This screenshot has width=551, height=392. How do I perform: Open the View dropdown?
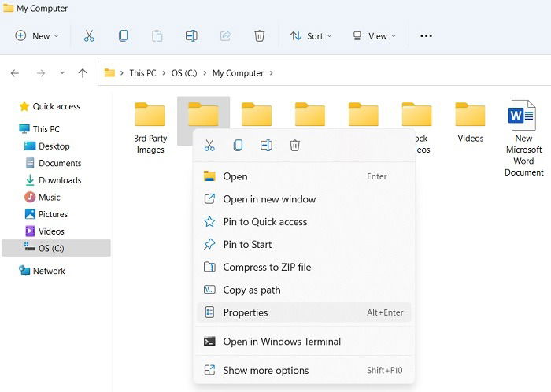374,36
